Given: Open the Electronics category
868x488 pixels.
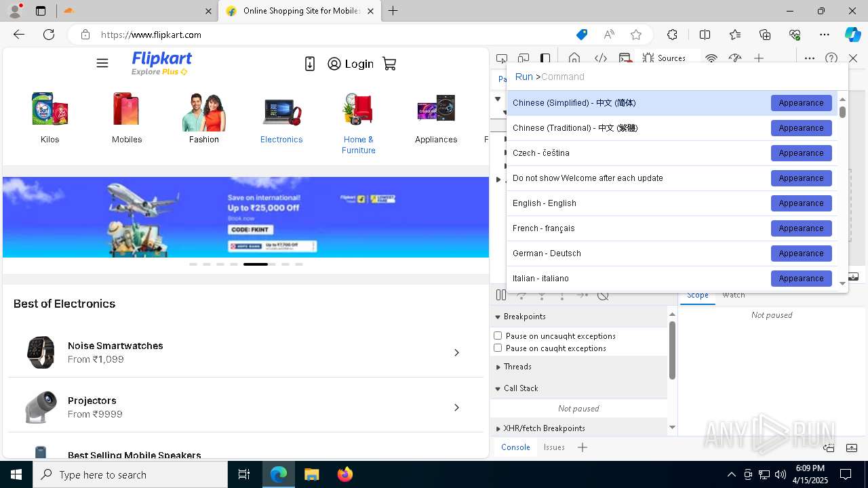Looking at the screenshot, I should [x=281, y=118].
